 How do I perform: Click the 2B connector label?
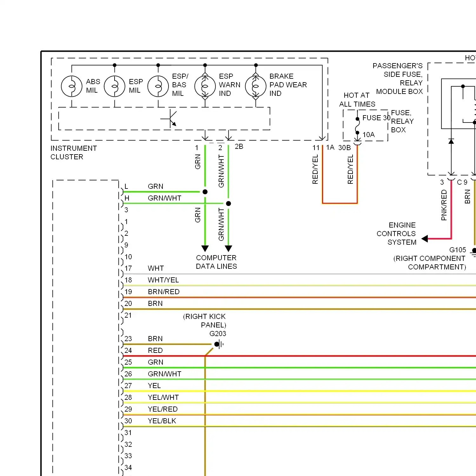point(239,147)
